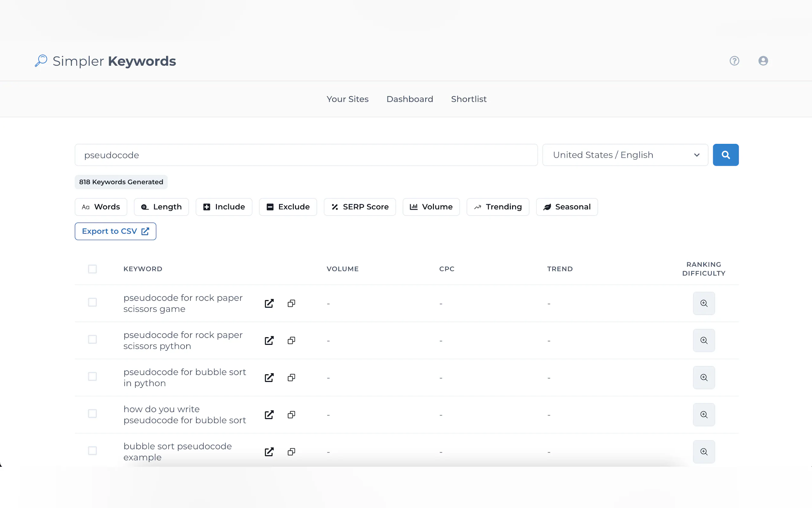Click the 818 Keywords Generated badge
Screen dimensions: 812x508
point(121,182)
